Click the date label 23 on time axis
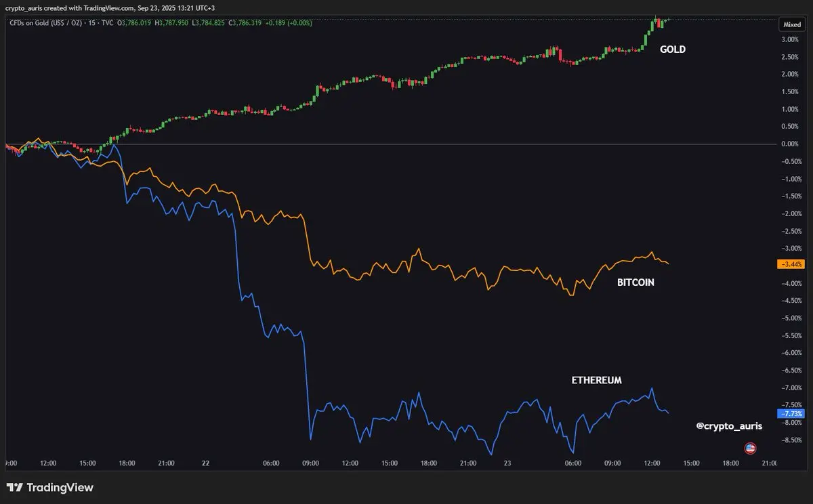 508,463
